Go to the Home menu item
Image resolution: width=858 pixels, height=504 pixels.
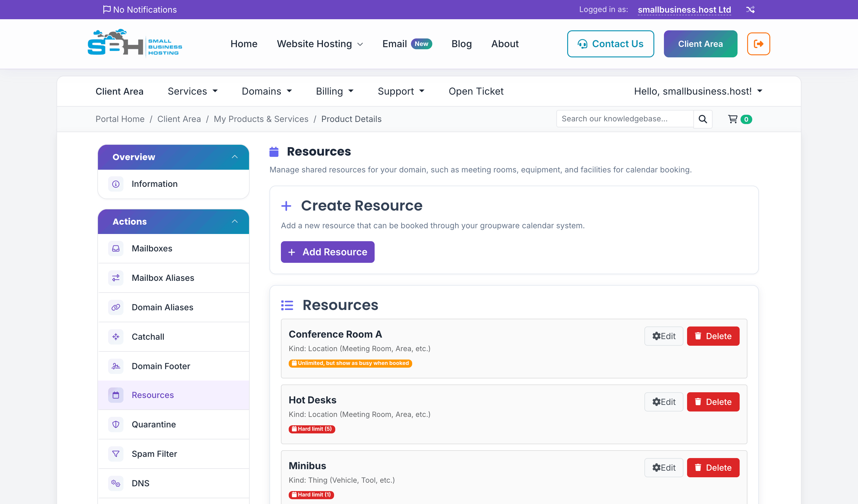pyautogui.click(x=244, y=44)
